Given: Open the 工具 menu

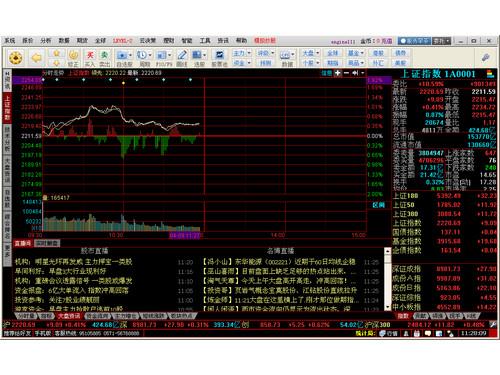Looking at the screenshot, I should pos(205,41).
